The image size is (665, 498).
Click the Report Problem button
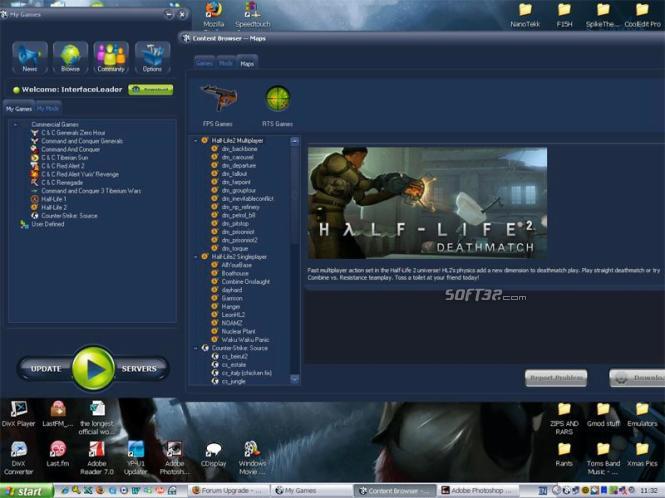556,378
